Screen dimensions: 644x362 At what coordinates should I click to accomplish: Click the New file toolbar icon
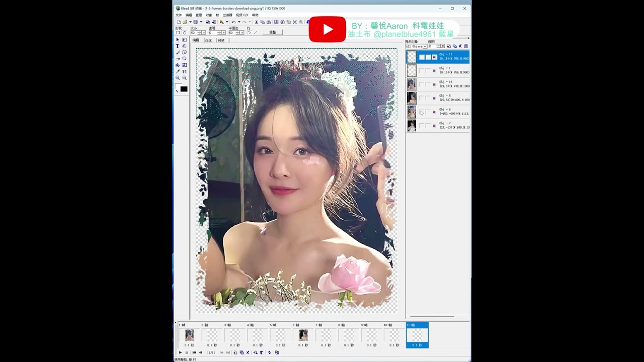[179, 22]
